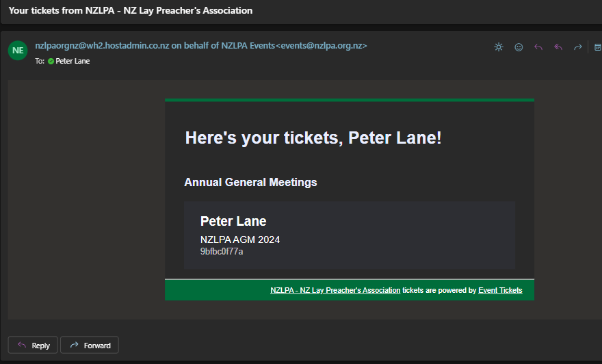Click the Forward arrow icon in message header
This screenshot has width=602, height=364.
tap(578, 47)
